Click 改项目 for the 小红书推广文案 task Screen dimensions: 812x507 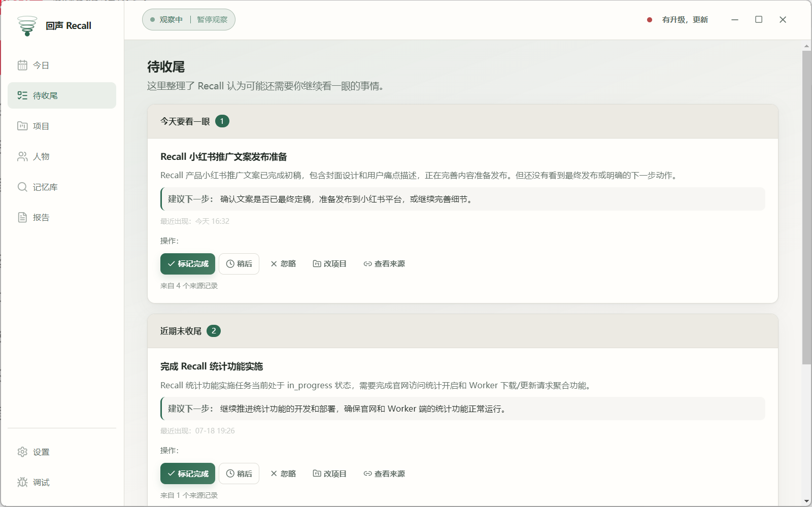click(330, 264)
